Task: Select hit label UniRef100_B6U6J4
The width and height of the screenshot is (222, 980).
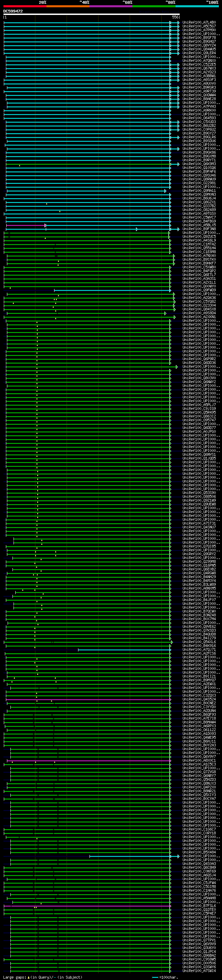Action: click(x=199, y=198)
